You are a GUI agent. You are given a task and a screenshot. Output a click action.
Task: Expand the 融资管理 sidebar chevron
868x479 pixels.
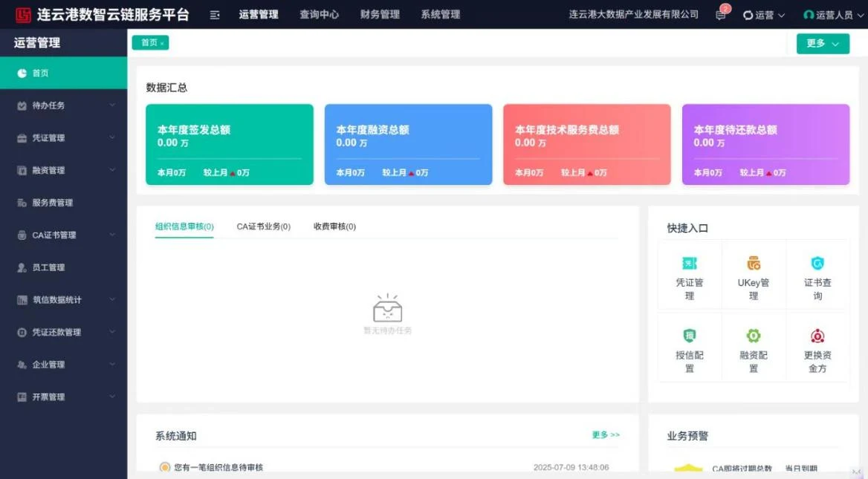[x=112, y=170]
